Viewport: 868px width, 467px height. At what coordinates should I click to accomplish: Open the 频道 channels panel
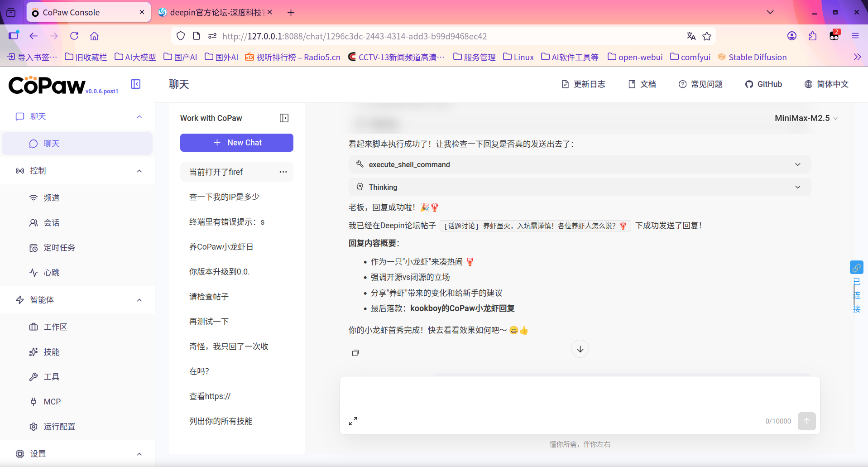click(x=52, y=197)
